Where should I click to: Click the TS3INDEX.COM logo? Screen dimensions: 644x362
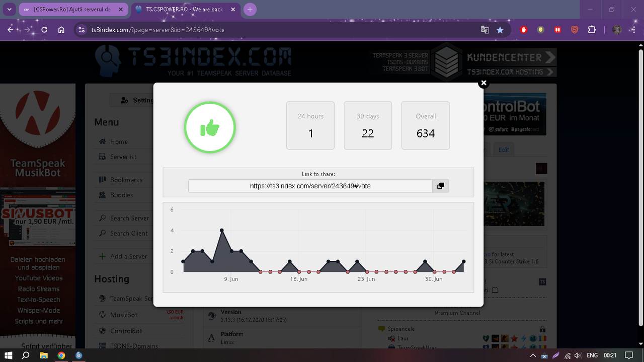pos(193,61)
